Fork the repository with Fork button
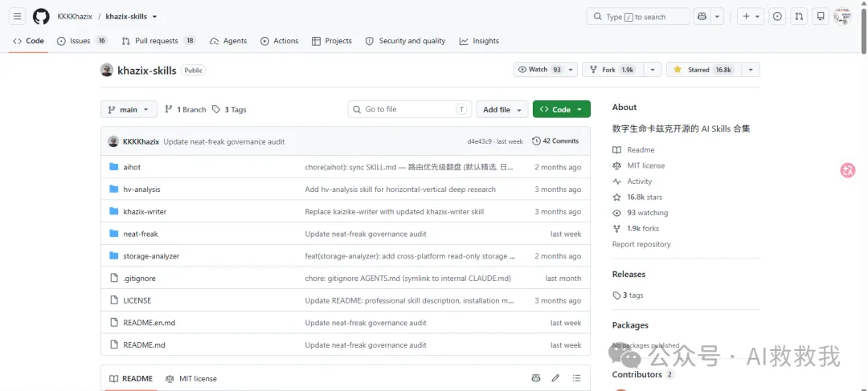Viewport: 868px width, 391px height. 612,70
